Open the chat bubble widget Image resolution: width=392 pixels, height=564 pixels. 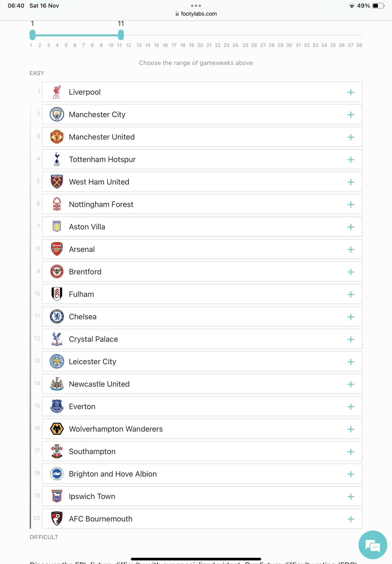pyautogui.click(x=373, y=545)
